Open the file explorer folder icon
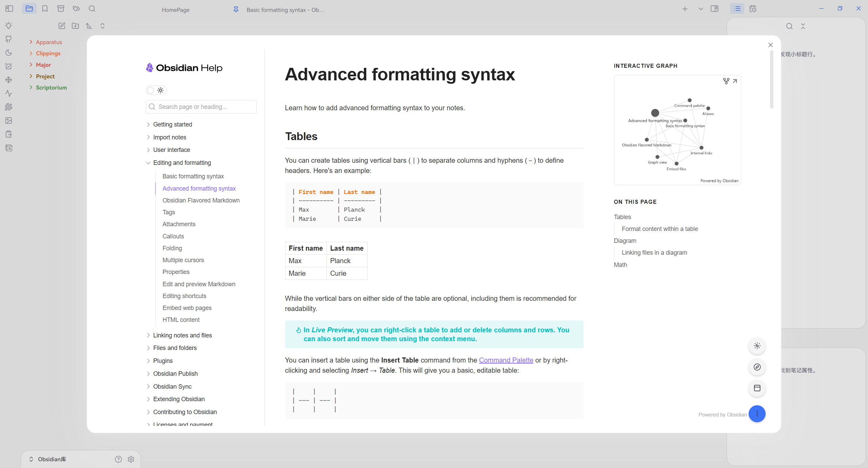 tap(29, 9)
